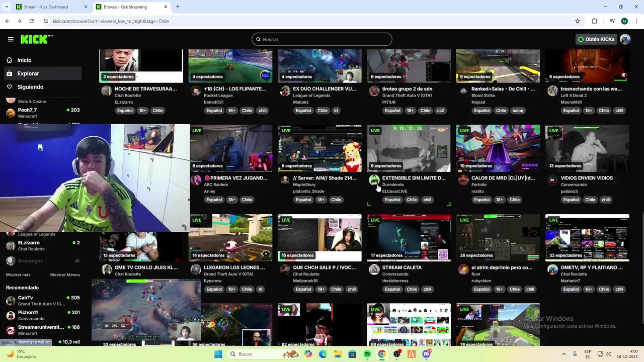
Task: Click cs2 tag under PITIUR
Action: click(x=440, y=111)
